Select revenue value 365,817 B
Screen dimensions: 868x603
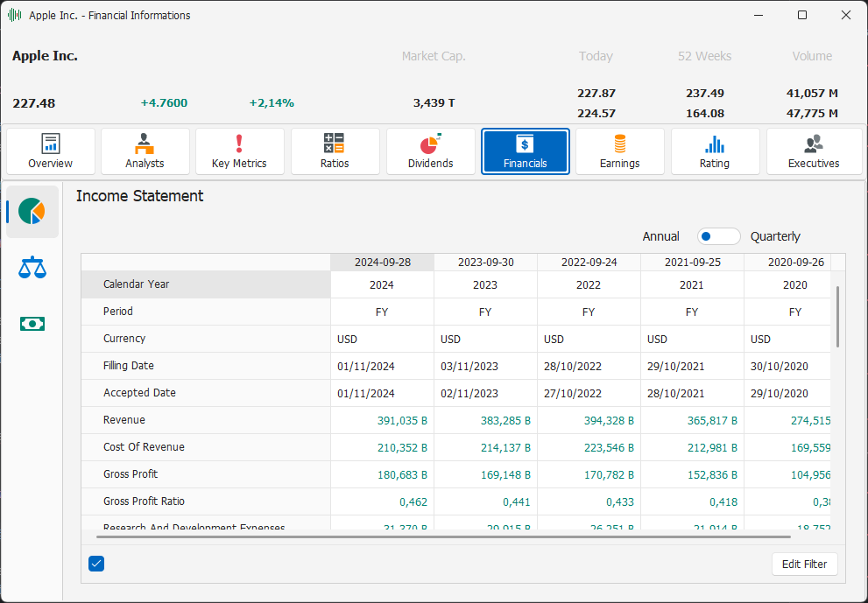point(712,421)
